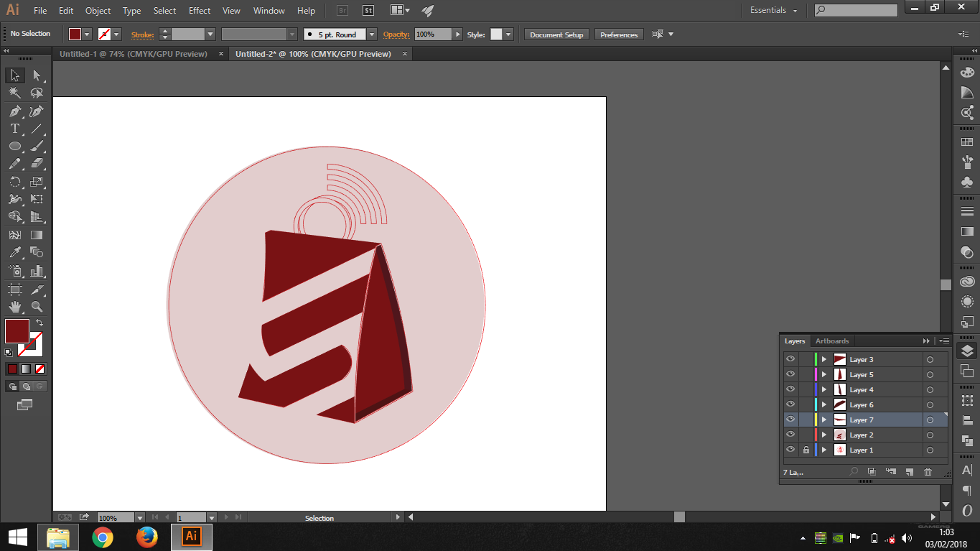This screenshot has width=980, height=551.
Task: Click the Style swatch in control bar
Action: [496, 34]
